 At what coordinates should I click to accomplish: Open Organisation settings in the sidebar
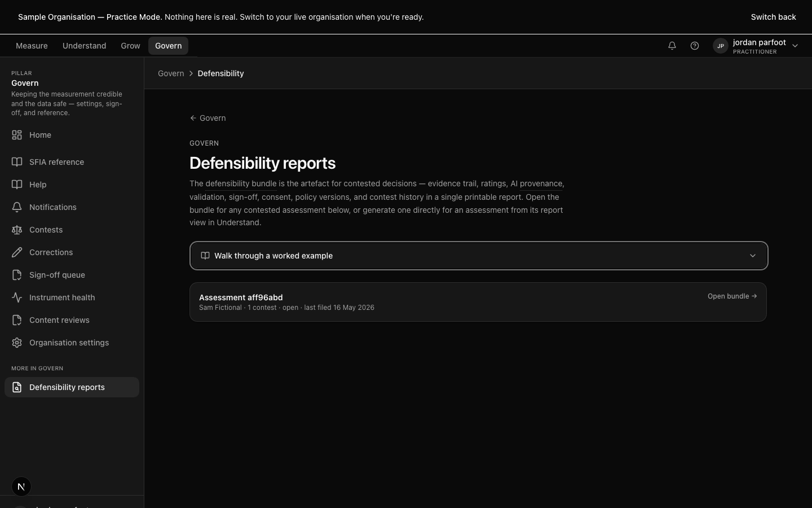(72, 343)
